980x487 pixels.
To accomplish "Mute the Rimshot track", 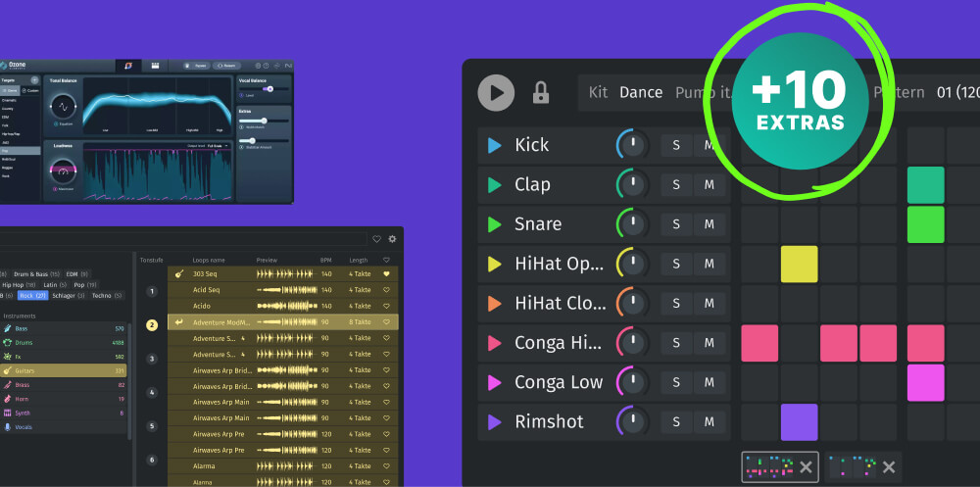I will pyautogui.click(x=710, y=422).
